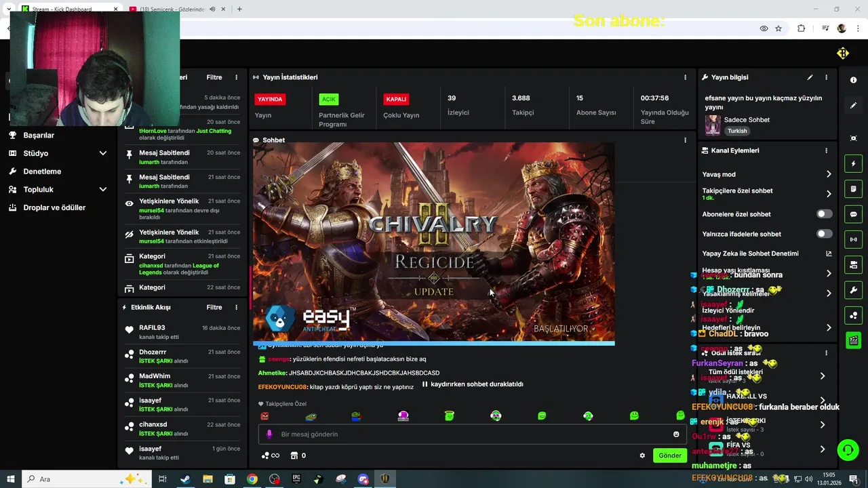Open Yayın bilgisi panel options menu
The image size is (868, 488).
pyautogui.click(x=826, y=77)
